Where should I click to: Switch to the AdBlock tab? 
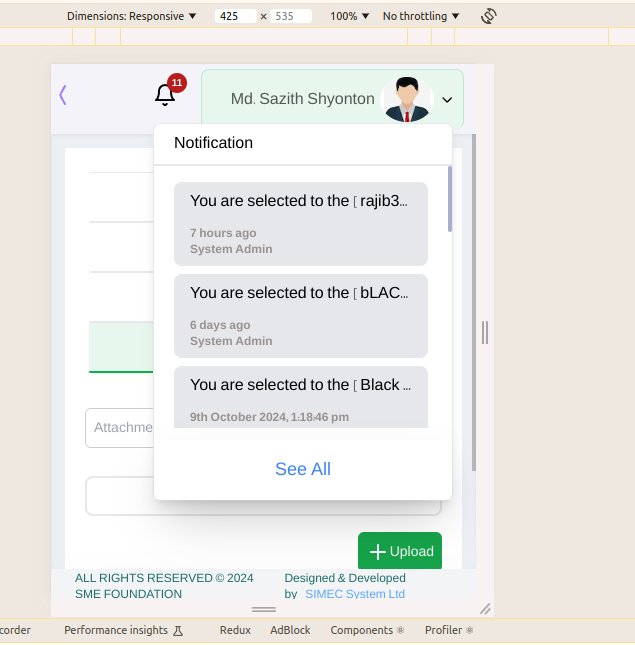click(x=290, y=630)
